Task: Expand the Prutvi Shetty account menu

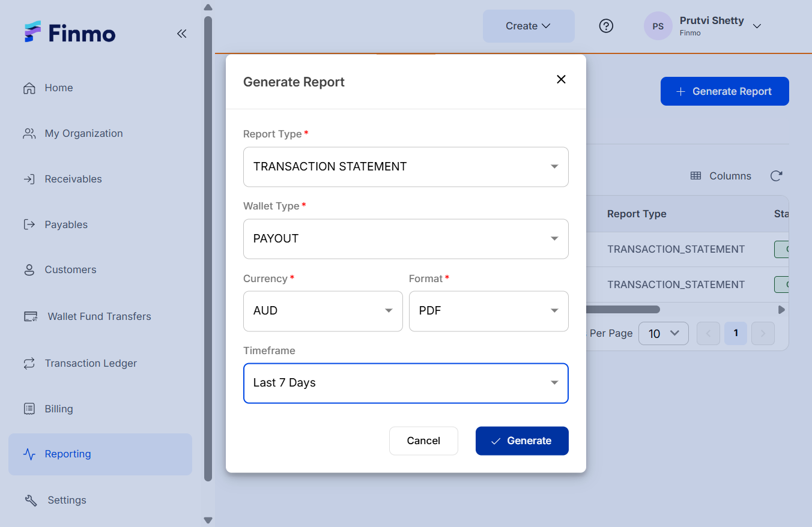Action: click(757, 26)
